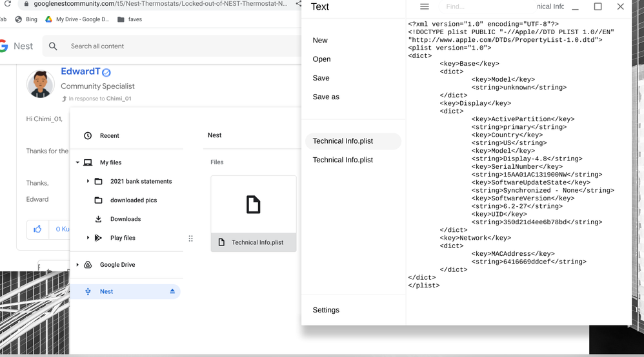
Task: Expand the Play files folder
Action: (88, 238)
